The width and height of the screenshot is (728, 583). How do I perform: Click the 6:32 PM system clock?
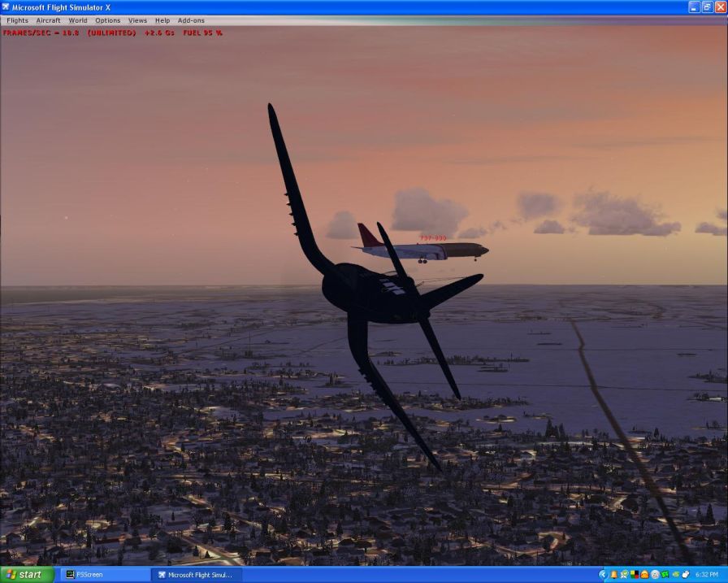point(706,575)
